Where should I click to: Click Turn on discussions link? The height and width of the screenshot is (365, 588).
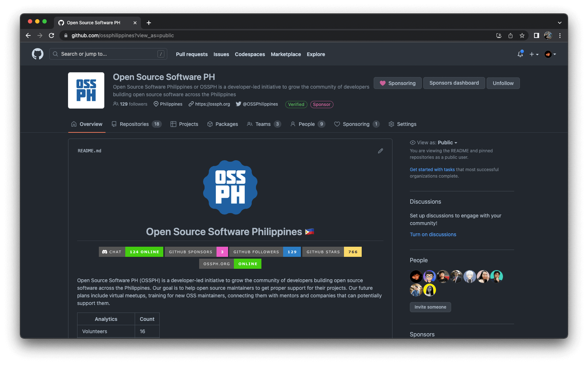click(x=433, y=234)
